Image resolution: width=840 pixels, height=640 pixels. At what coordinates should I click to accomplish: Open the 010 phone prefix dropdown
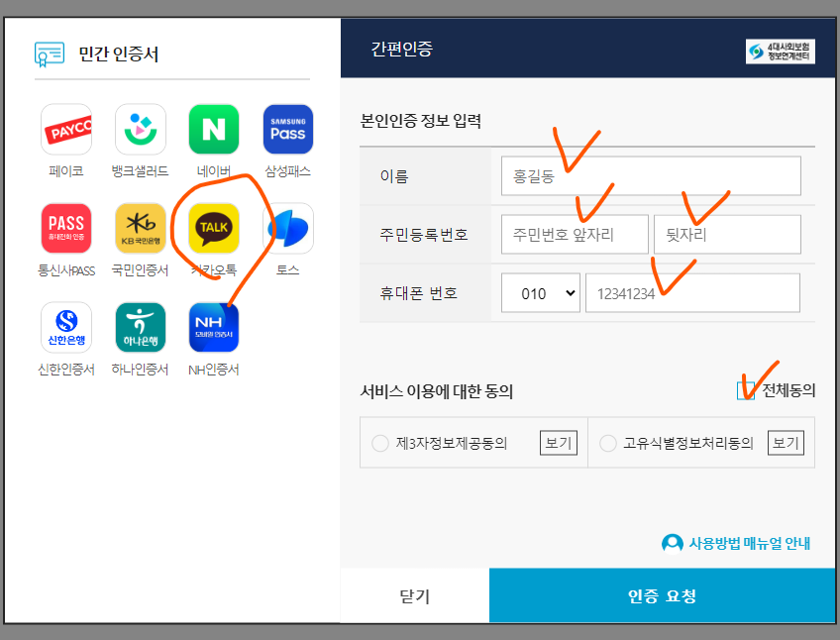(x=541, y=292)
